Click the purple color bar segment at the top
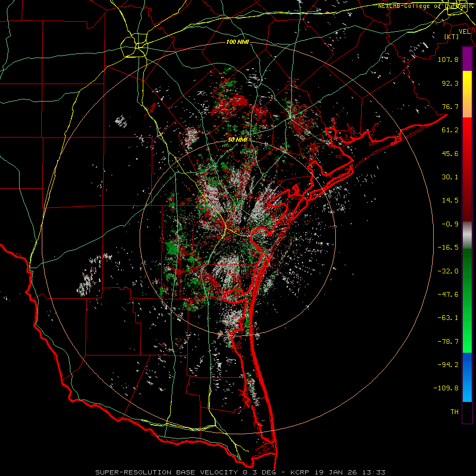 [x=467, y=59]
